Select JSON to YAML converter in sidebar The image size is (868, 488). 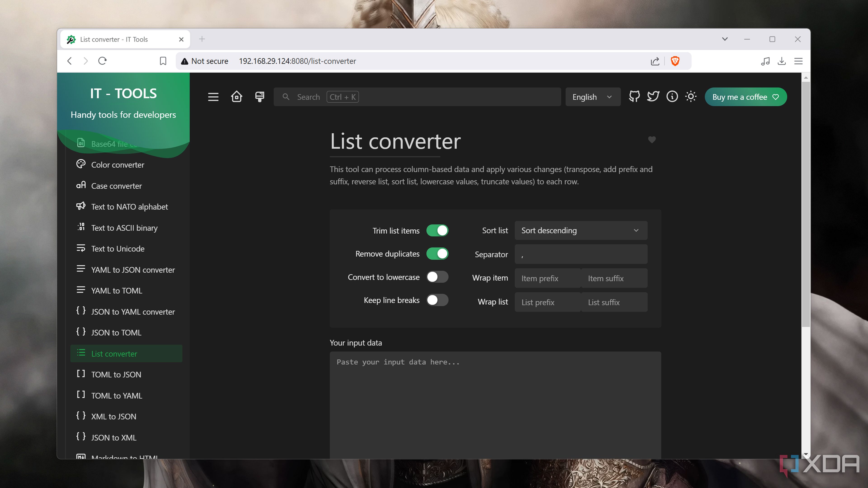pyautogui.click(x=133, y=312)
